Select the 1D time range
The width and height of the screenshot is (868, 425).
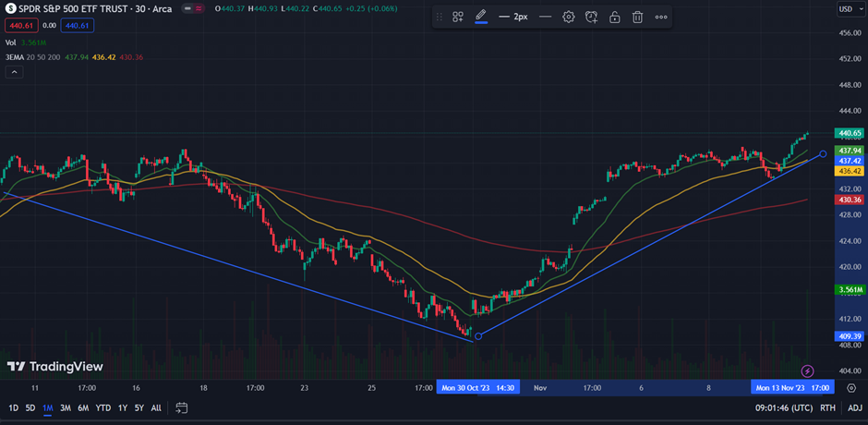(x=14, y=407)
